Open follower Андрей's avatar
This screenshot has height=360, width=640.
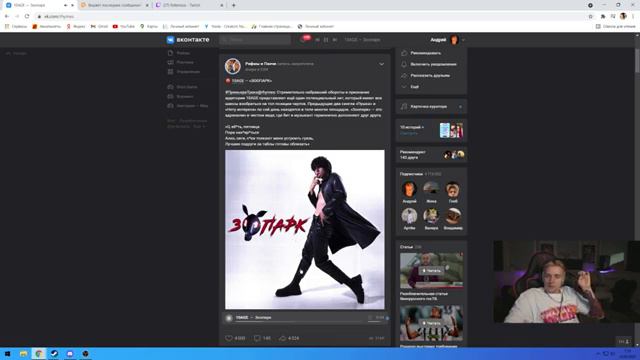coord(409,190)
